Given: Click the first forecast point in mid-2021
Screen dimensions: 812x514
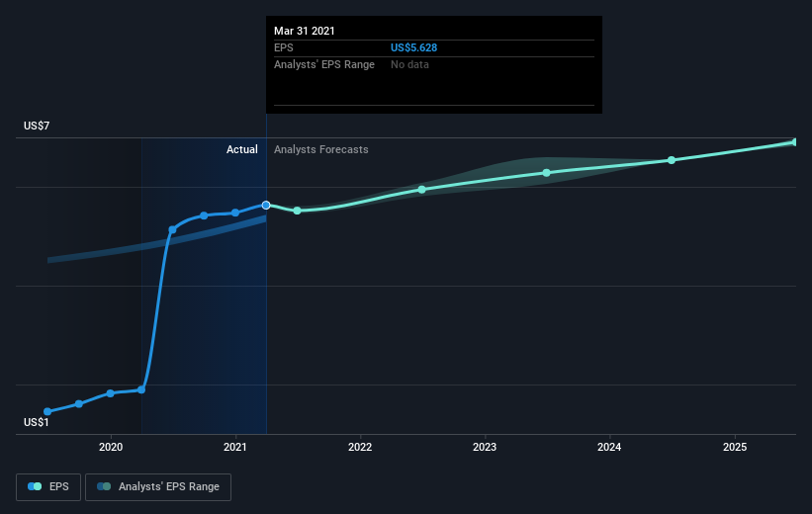Looking at the screenshot, I should [x=297, y=211].
